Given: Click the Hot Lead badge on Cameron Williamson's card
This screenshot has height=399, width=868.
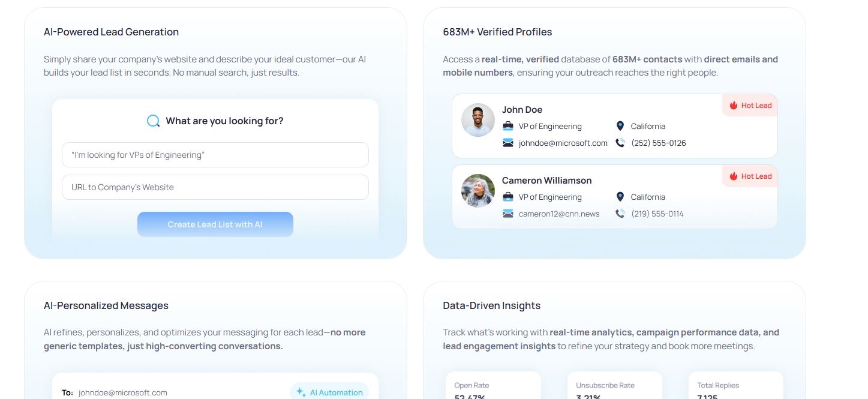Looking at the screenshot, I should click(x=749, y=176).
